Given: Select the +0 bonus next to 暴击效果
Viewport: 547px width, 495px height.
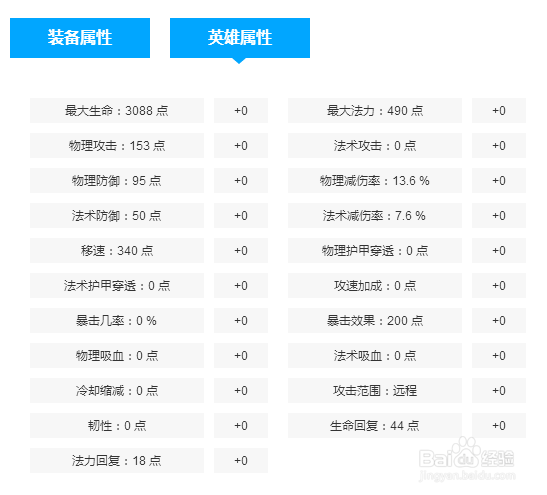Looking at the screenshot, I should click(499, 321).
